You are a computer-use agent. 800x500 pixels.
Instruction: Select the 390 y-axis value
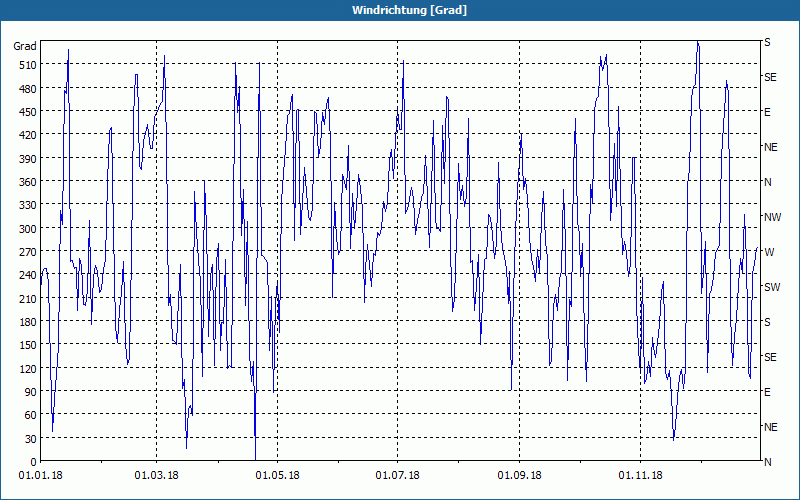pos(28,159)
